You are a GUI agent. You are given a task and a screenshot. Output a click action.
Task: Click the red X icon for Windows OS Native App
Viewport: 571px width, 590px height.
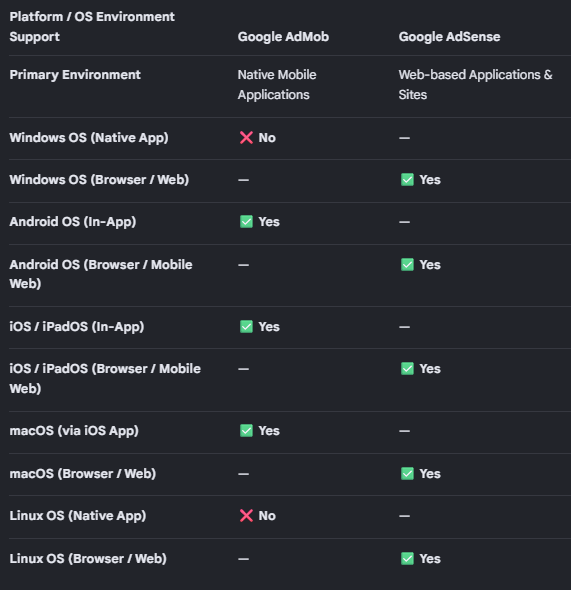click(x=246, y=138)
